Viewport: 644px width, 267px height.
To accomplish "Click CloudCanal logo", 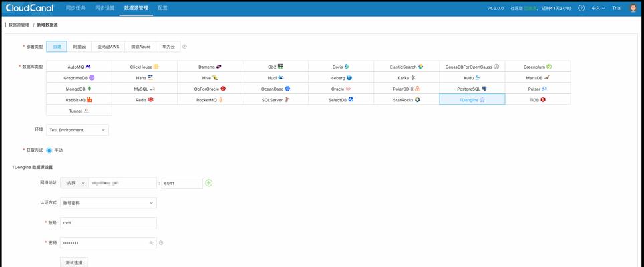I will pos(29,8).
